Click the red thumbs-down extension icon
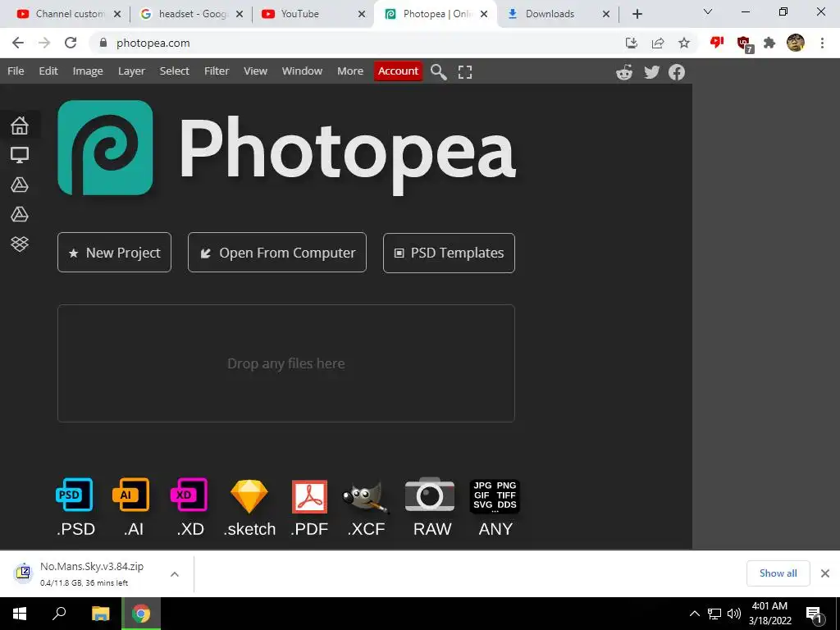The width and height of the screenshot is (840, 630). [x=717, y=43]
